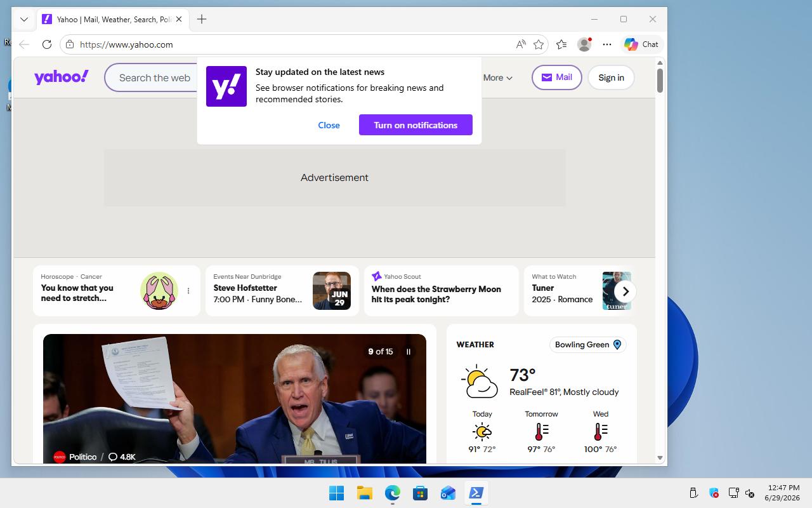Open Edge Settings and more menu
Viewport: 812px width, 508px height.
tap(607, 44)
